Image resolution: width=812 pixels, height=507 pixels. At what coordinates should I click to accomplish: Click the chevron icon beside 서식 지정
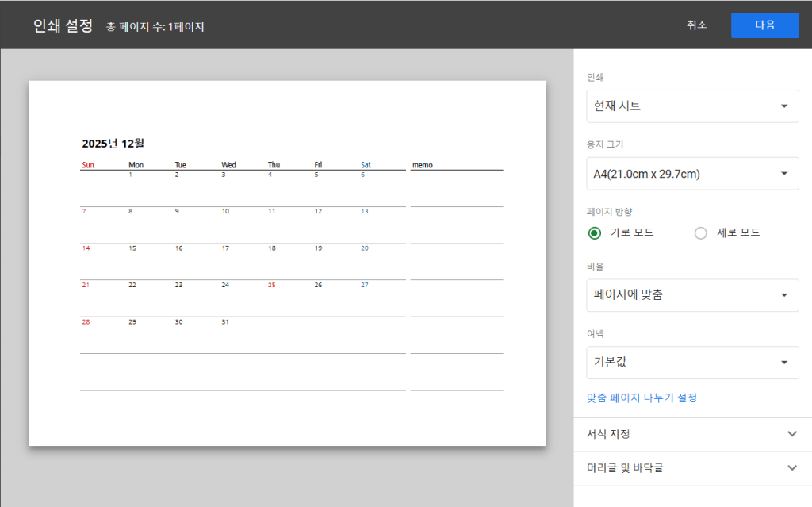791,434
